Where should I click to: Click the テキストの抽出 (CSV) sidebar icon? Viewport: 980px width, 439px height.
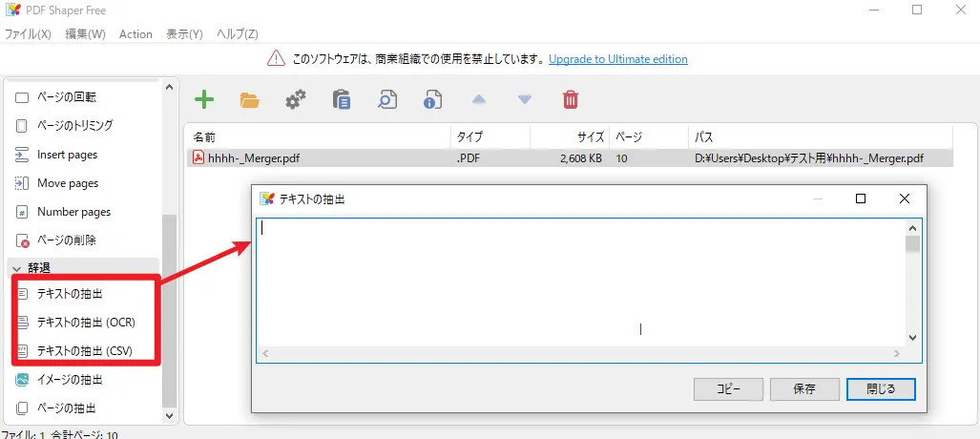(x=23, y=351)
